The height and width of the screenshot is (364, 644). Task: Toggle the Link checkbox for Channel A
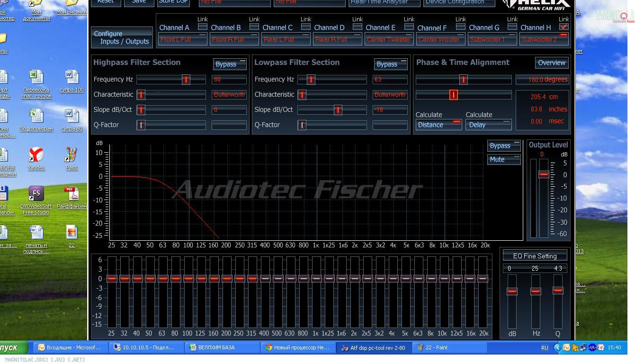pos(203,27)
